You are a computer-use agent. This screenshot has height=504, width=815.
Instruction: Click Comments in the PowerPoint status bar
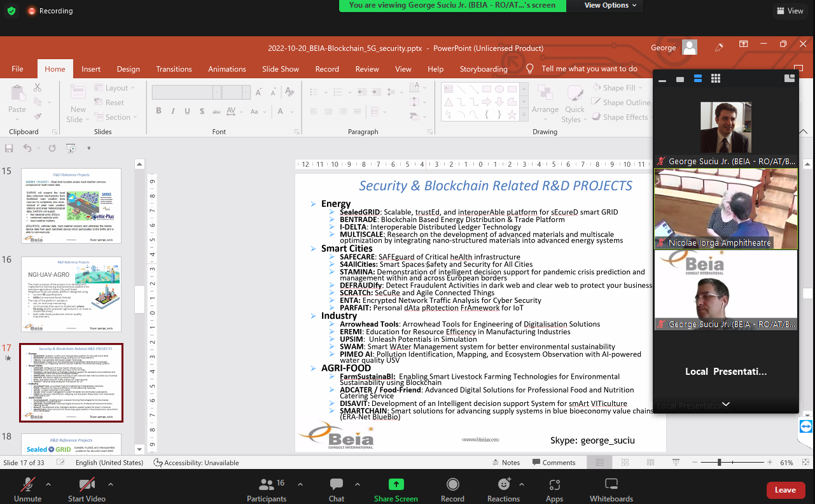tap(553, 463)
